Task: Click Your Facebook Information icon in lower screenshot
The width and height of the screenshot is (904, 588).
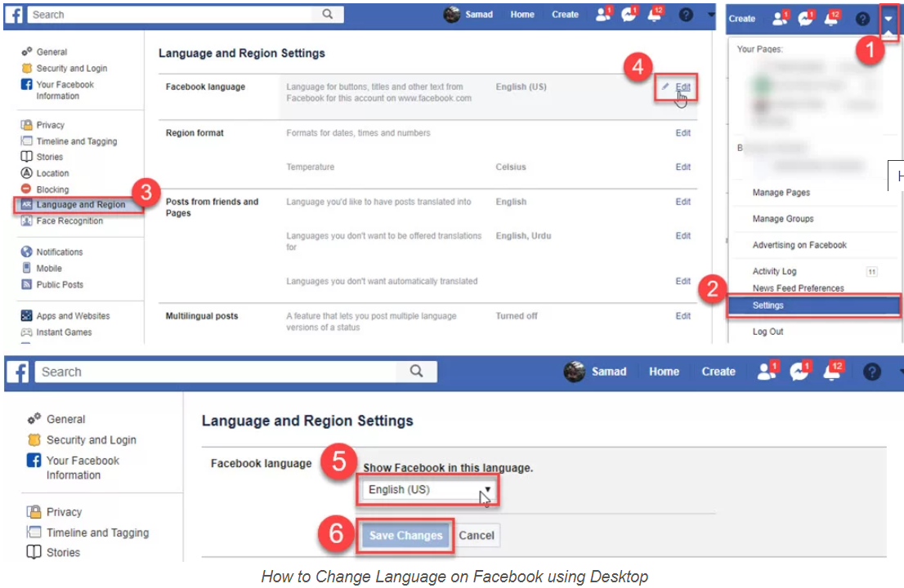Action: [34, 460]
